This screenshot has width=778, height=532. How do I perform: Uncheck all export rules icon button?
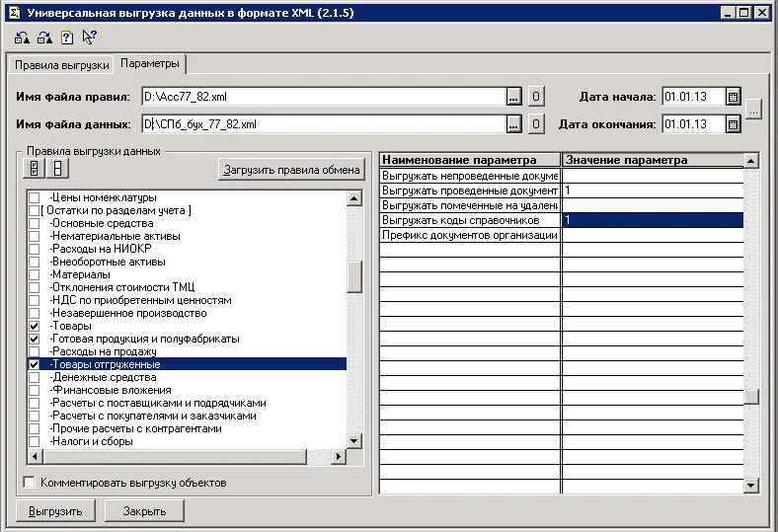57,168
